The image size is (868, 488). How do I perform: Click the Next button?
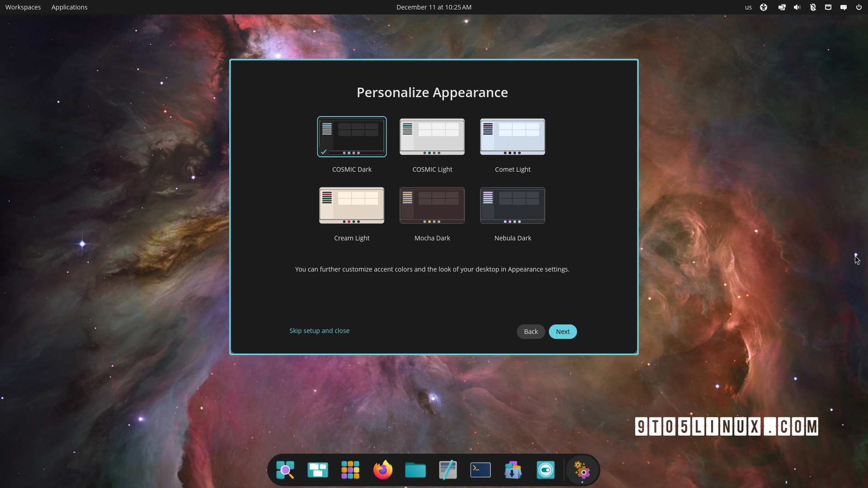coord(563,332)
